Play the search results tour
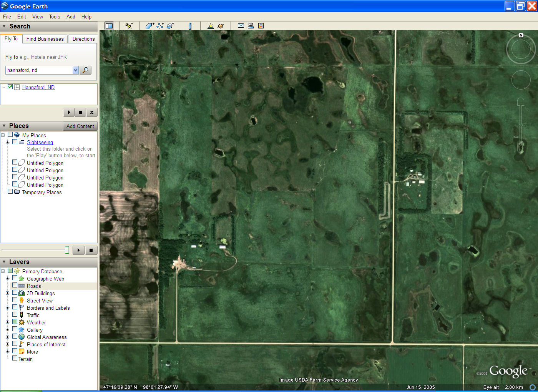Viewport: 538px width, 392px height. (69, 112)
